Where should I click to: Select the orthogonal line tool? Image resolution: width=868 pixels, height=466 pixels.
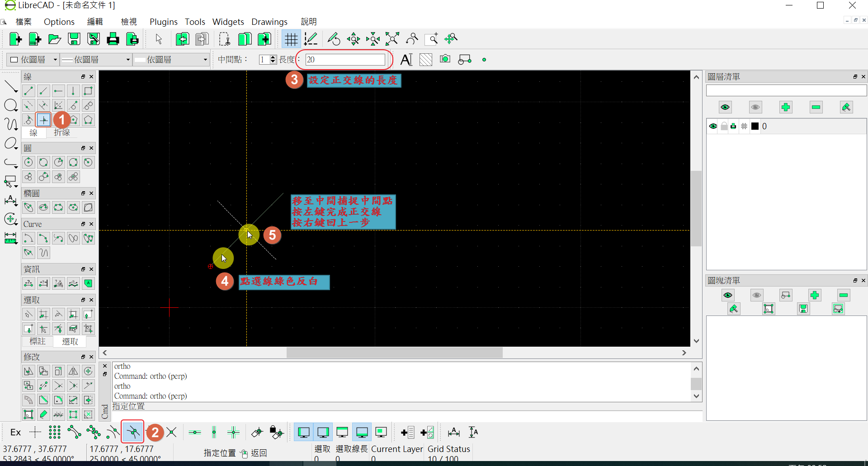tap(43, 120)
